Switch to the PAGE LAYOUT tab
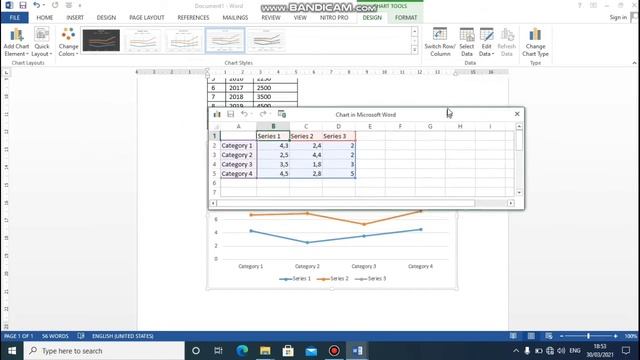 point(147,18)
